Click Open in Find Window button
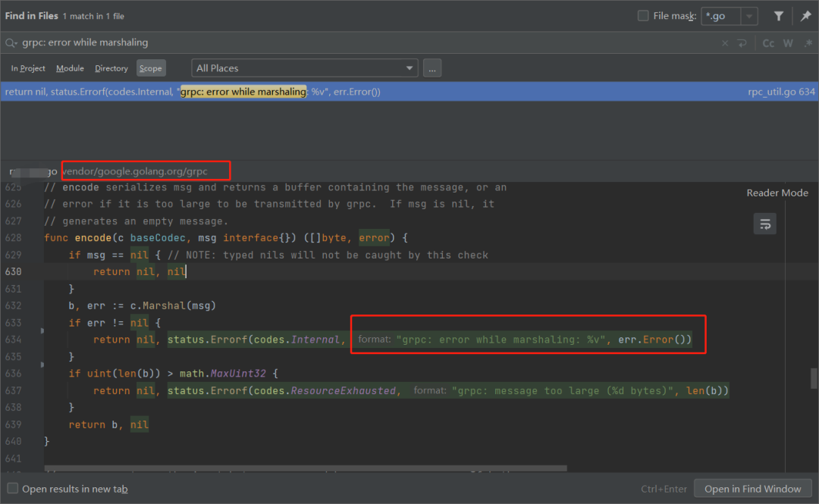This screenshot has width=819, height=504. click(753, 489)
